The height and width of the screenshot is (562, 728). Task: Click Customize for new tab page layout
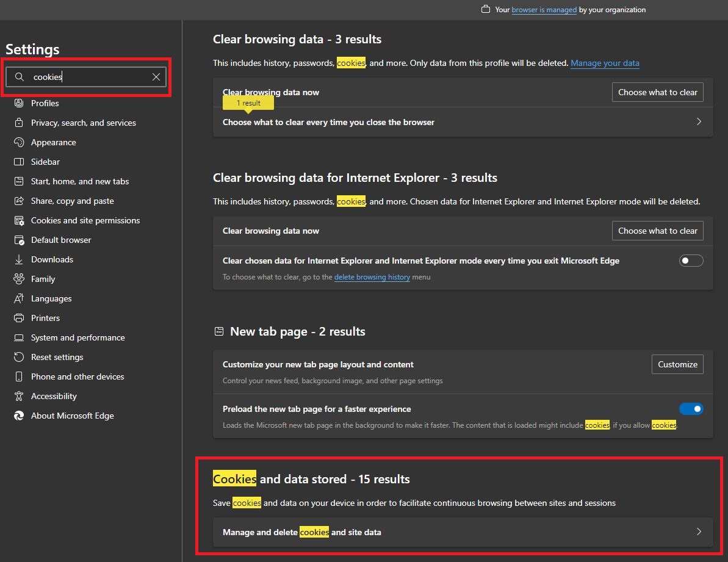tap(677, 364)
